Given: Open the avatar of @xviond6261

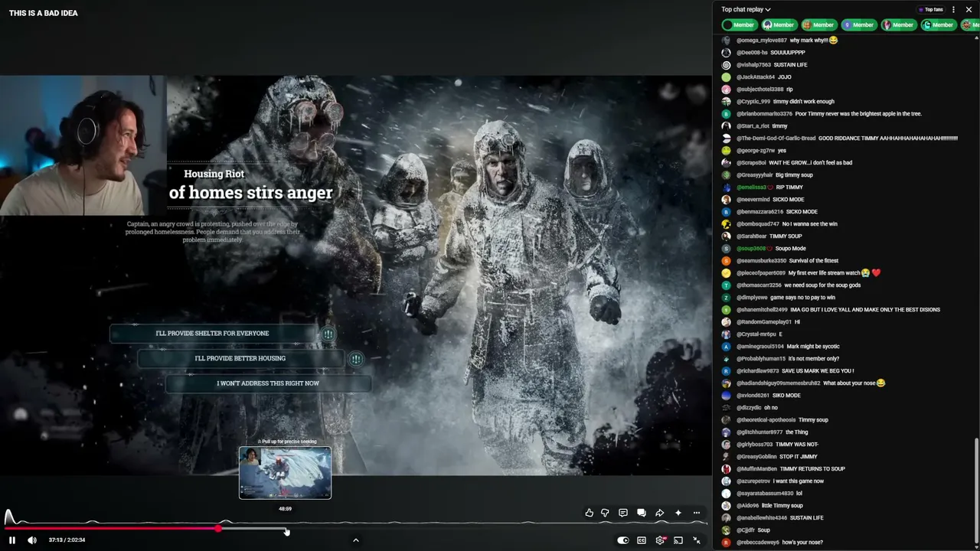Looking at the screenshot, I should 727,395.
